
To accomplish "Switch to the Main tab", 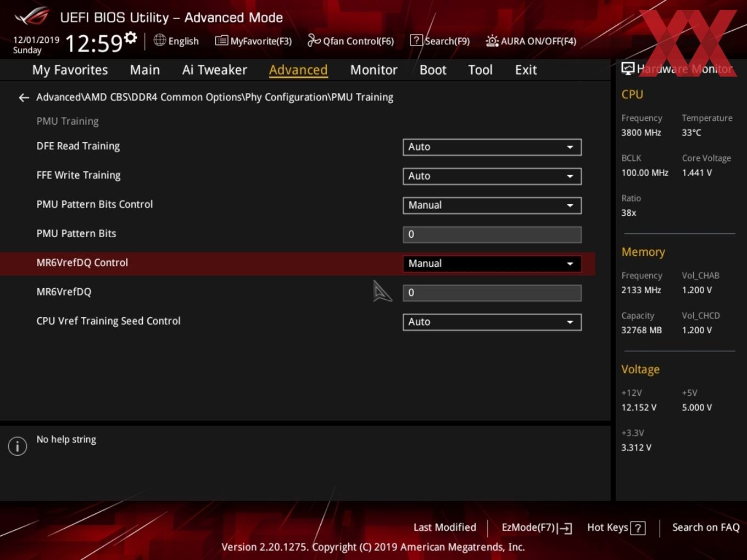I will pyautogui.click(x=145, y=70).
